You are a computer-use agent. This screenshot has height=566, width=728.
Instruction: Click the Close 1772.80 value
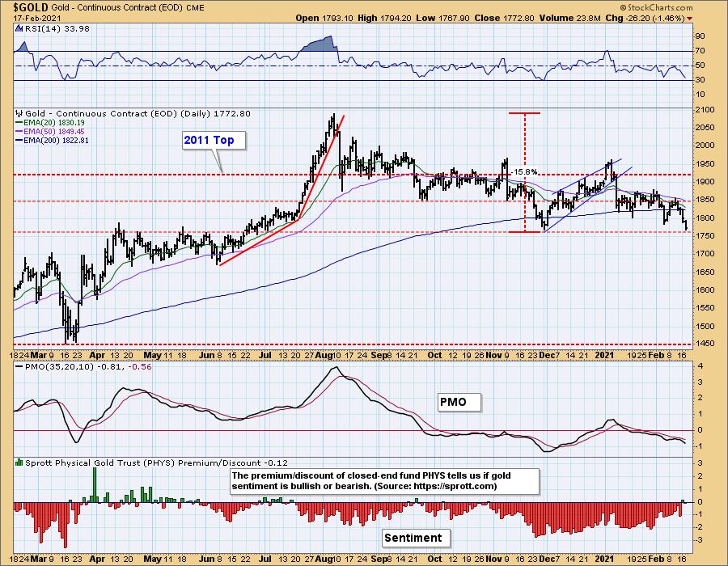pos(505,18)
